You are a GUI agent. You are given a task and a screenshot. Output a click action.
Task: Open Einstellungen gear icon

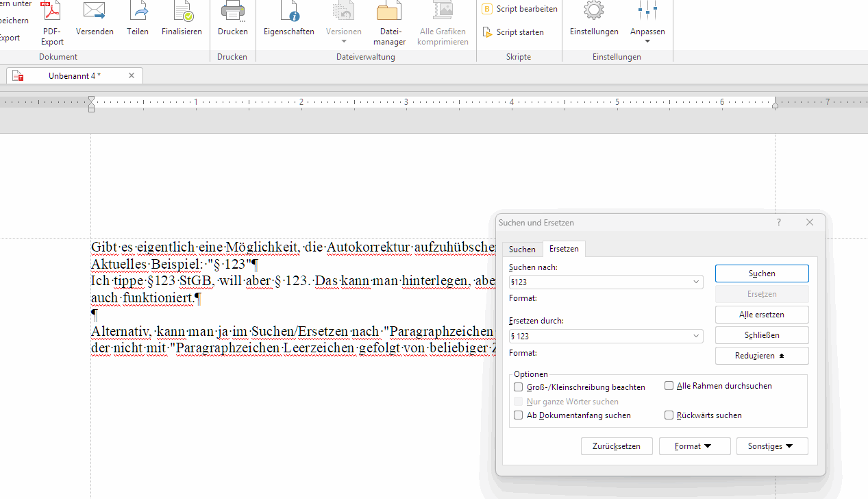[x=594, y=11]
